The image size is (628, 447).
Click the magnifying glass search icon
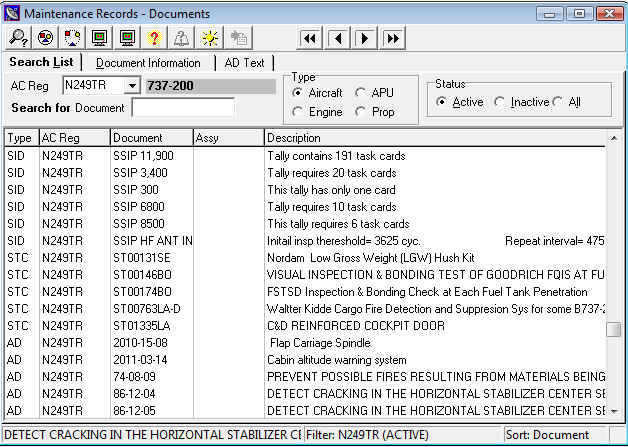pos(18,38)
